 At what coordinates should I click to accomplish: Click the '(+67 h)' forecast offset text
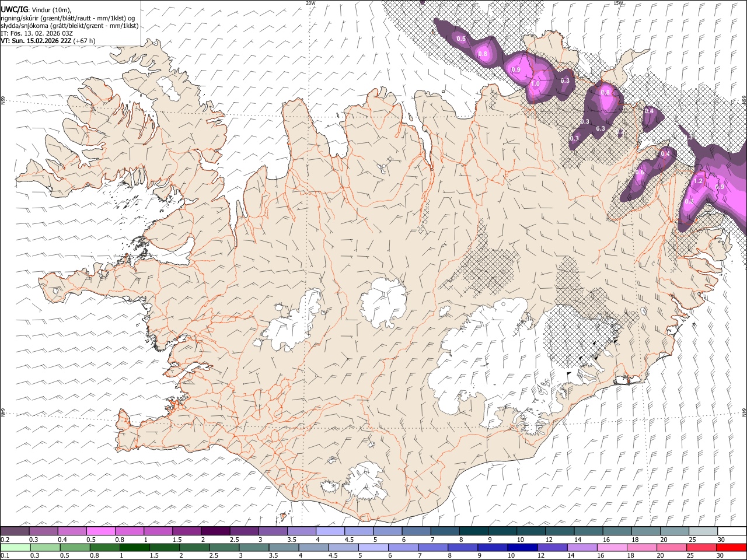(85, 41)
